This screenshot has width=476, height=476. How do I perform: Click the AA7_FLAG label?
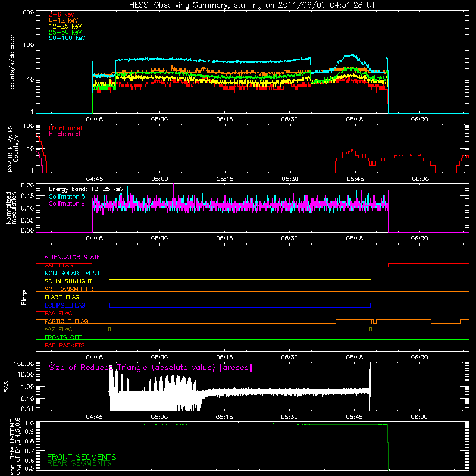point(58,329)
